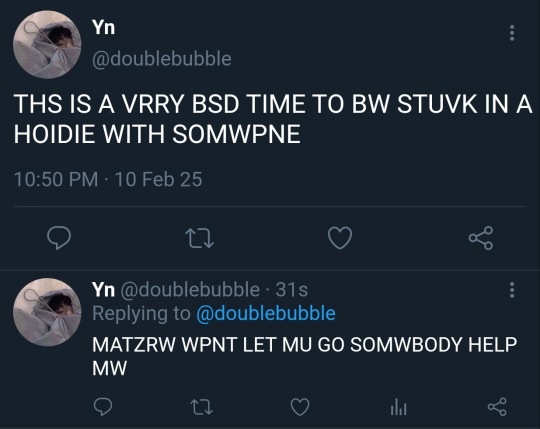Screen dimensions: 540x429
Task: Share the reply tweet via share icon
Action: pyautogui.click(x=497, y=407)
